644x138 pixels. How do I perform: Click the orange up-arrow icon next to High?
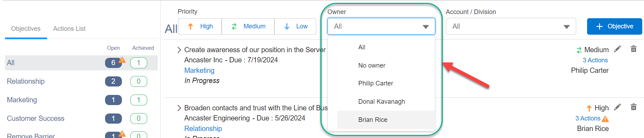click(x=589, y=109)
